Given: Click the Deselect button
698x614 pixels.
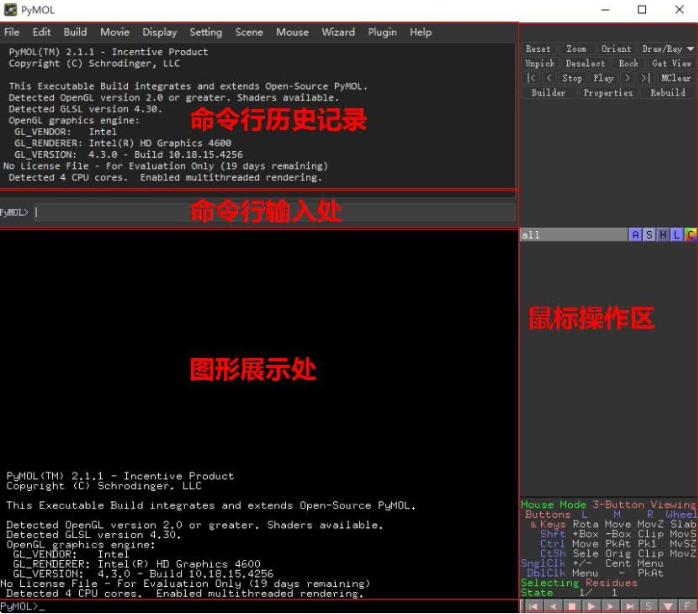Looking at the screenshot, I should [585, 64].
